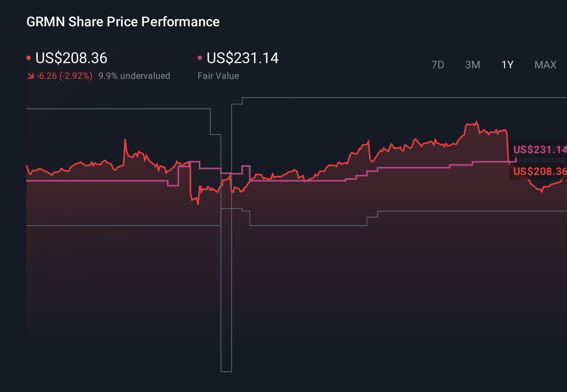The height and width of the screenshot is (392, 567).
Task: Click the -6.26 (-2.92%) change value
Action: [x=64, y=75]
